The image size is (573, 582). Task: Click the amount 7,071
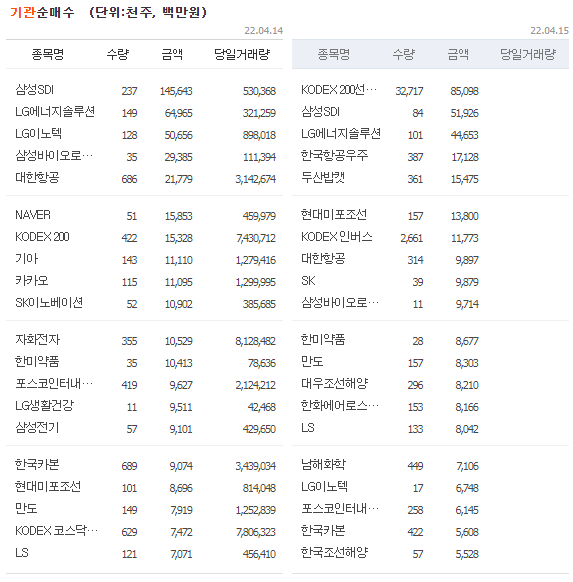pyautogui.click(x=181, y=554)
